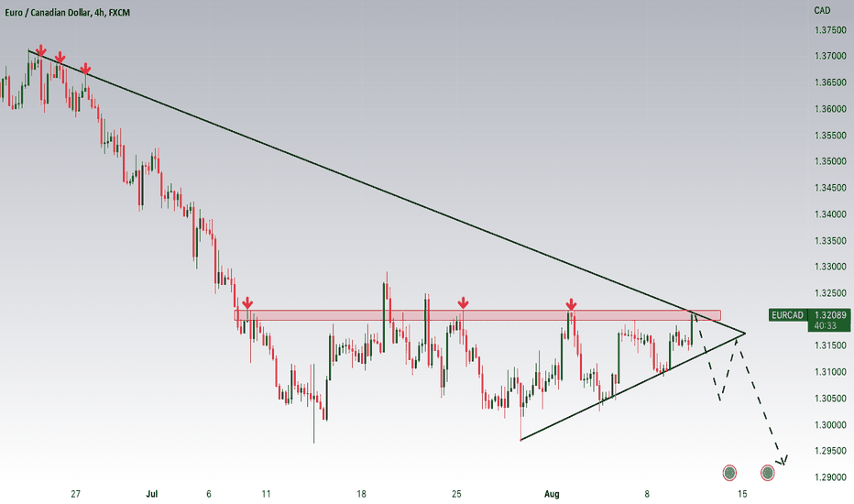The height and width of the screenshot is (504, 854).
Task: Click the 1.36500 price axis label
Action: tap(830, 82)
